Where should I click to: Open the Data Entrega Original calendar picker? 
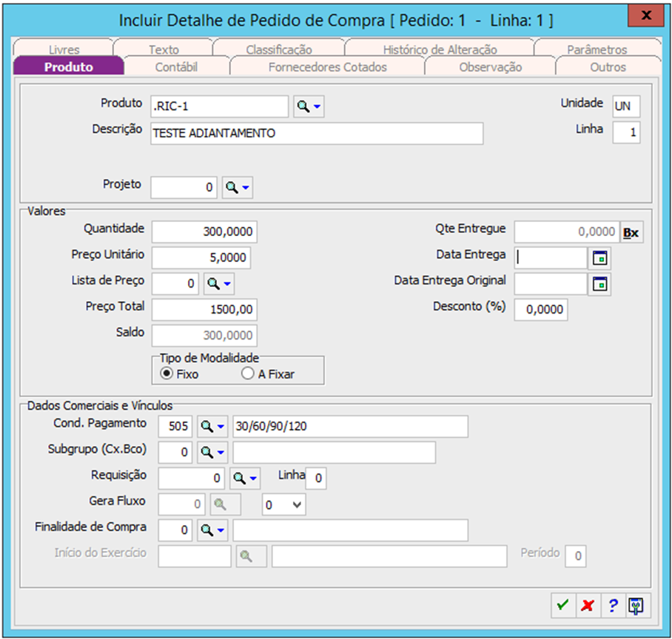(x=599, y=284)
